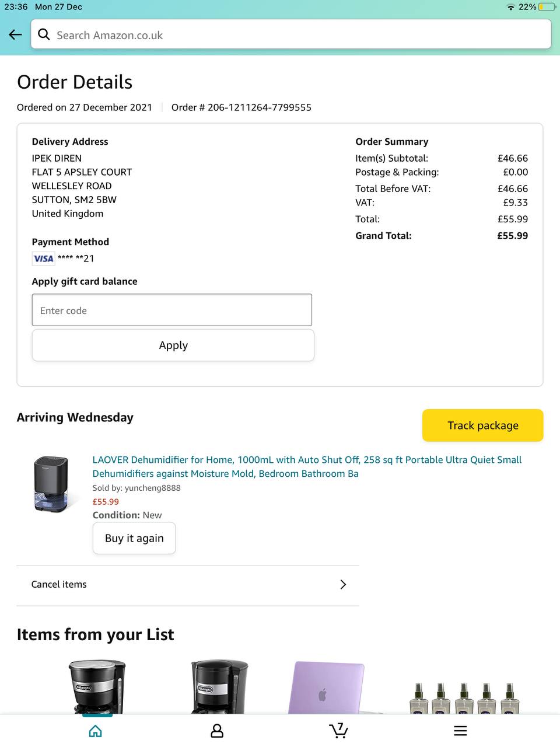Expand the Cancel items chevron
Image resolution: width=560 pixels, height=747 pixels.
click(x=343, y=584)
